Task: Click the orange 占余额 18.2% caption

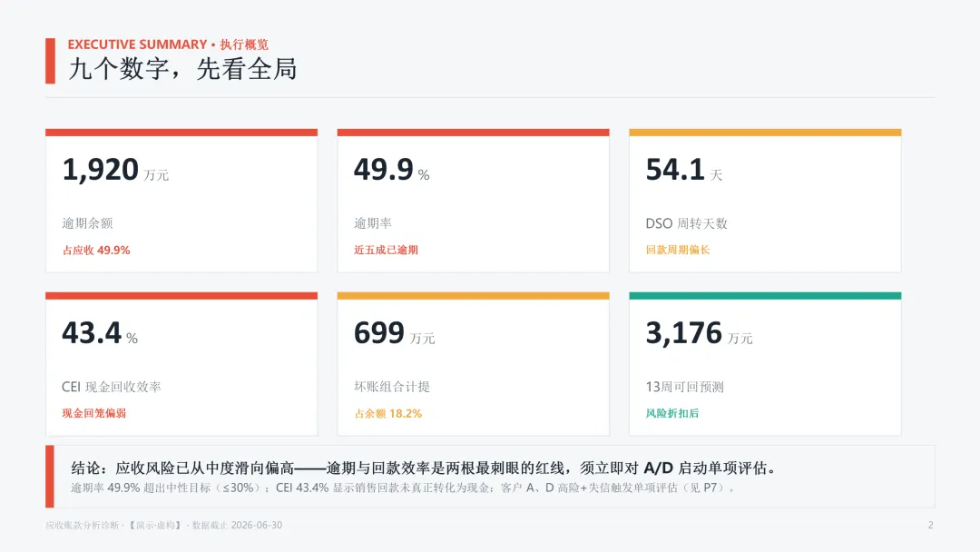Action: (x=388, y=414)
